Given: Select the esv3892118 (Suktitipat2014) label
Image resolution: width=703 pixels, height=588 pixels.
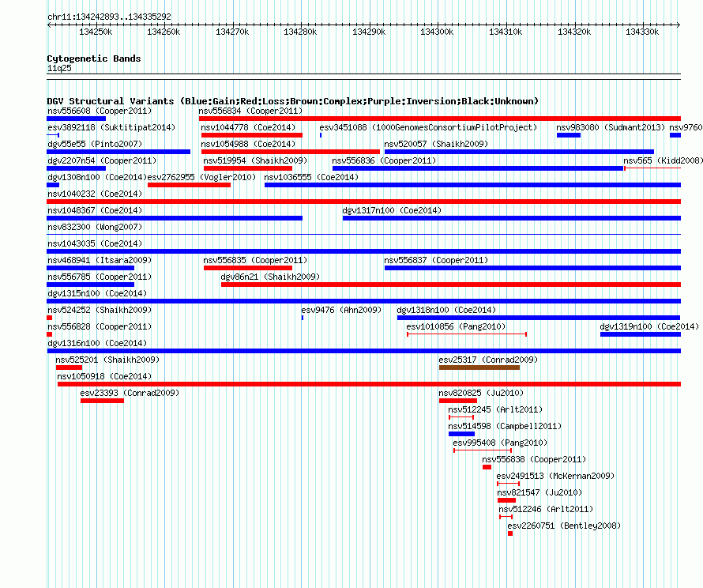Looking at the screenshot, I should pos(111,127).
